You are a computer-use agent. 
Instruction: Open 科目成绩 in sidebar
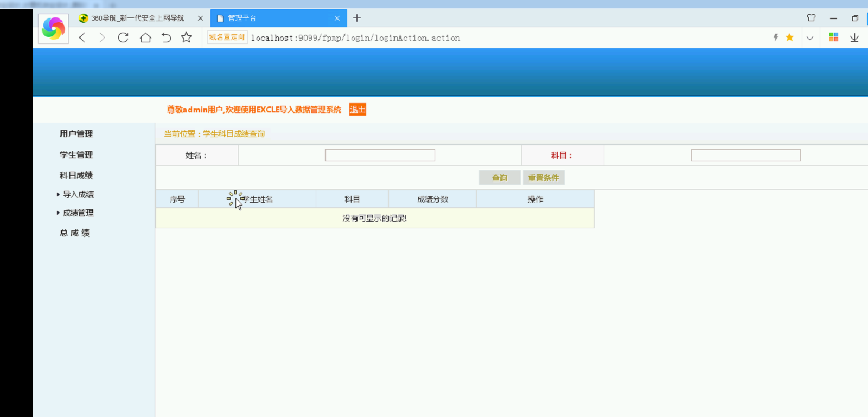(76, 176)
